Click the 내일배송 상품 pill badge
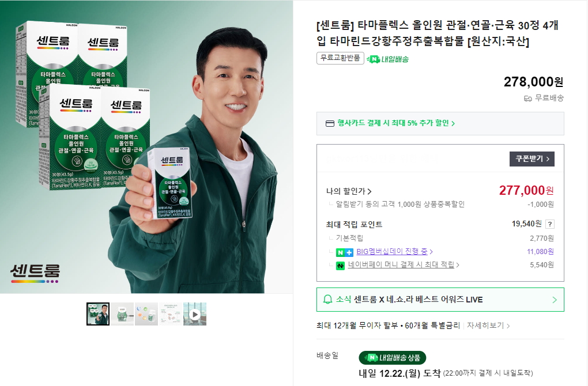Screen dimensions: 588x386 click(x=392, y=358)
